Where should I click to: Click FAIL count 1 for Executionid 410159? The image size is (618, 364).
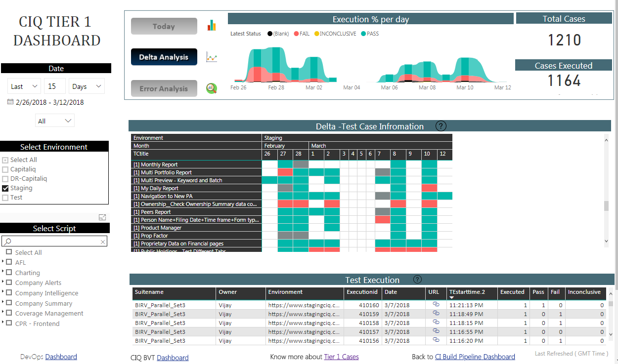pyautogui.click(x=560, y=314)
